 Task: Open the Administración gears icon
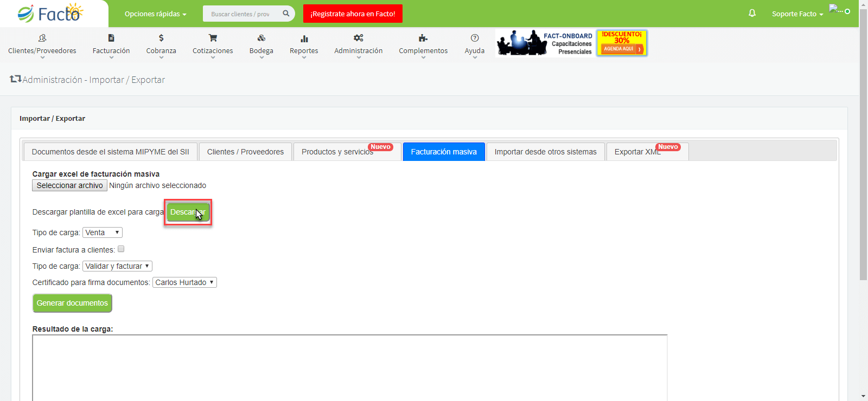click(359, 38)
